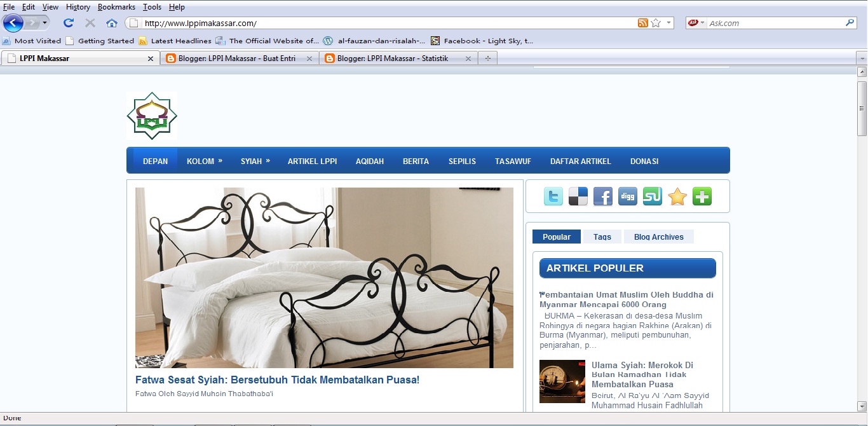Open the AQIDAH navigation link

point(370,161)
